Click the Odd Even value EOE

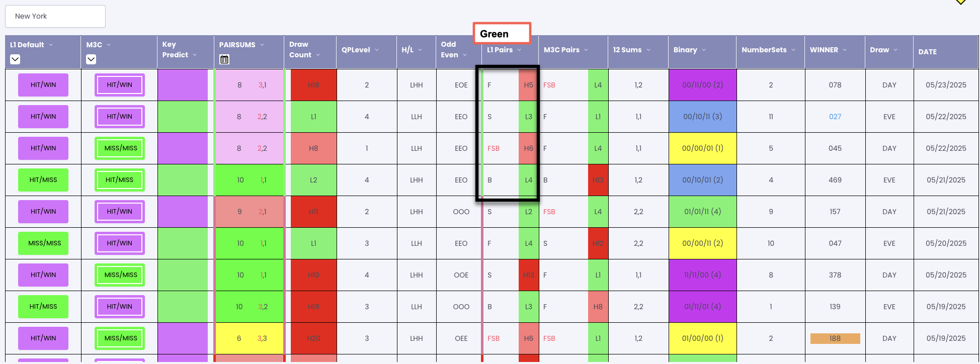[x=461, y=85]
